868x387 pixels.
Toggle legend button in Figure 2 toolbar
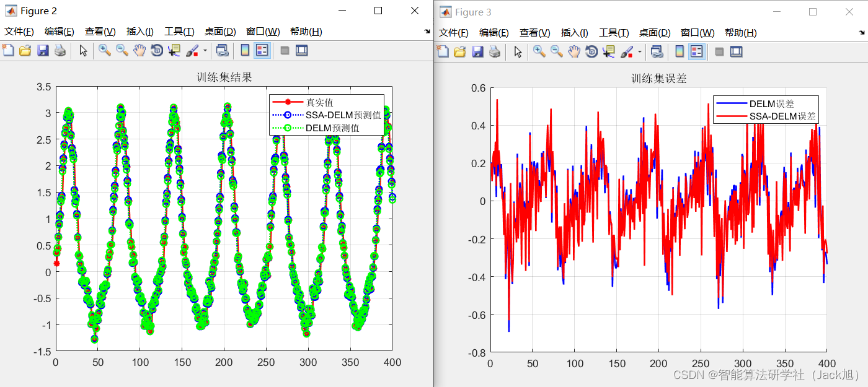(x=262, y=51)
